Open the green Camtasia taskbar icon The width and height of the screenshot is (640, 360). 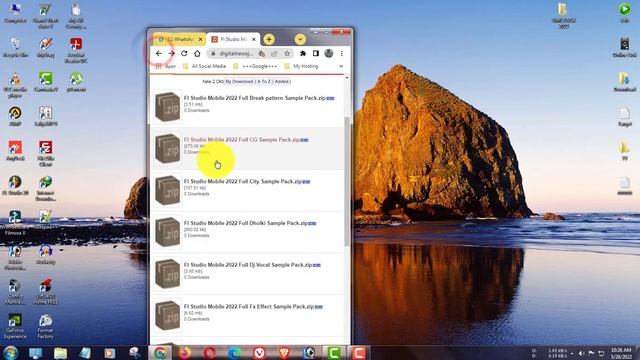(x=334, y=353)
